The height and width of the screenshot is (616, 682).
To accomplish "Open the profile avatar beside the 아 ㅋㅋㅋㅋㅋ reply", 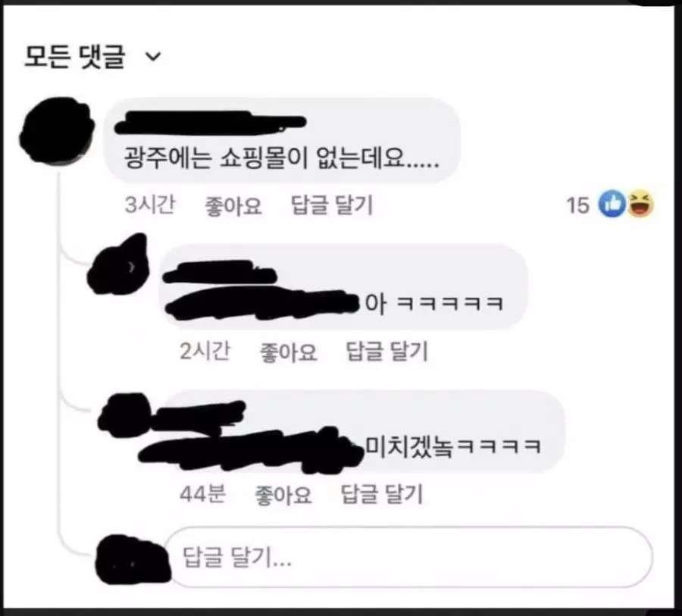I will pyautogui.click(x=118, y=264).
